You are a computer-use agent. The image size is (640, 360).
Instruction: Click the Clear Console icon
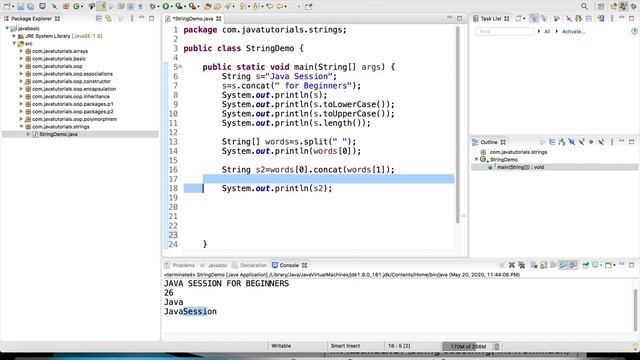point(534,265)
